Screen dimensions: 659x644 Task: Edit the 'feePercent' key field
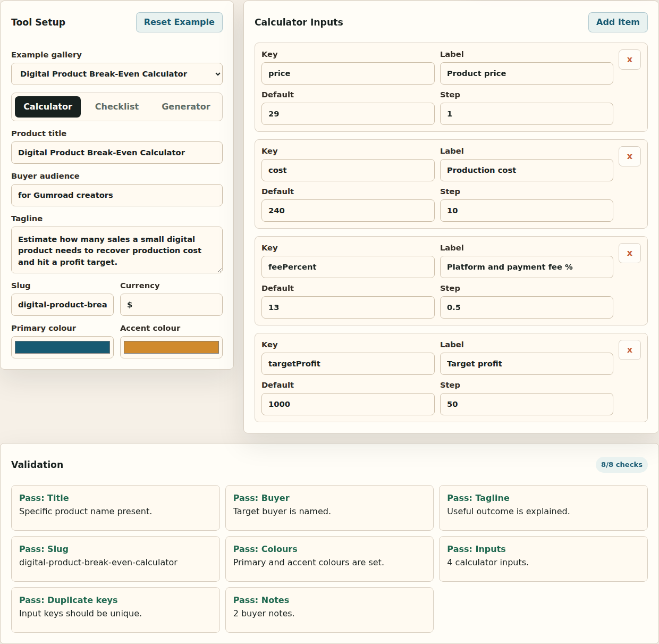348,267
